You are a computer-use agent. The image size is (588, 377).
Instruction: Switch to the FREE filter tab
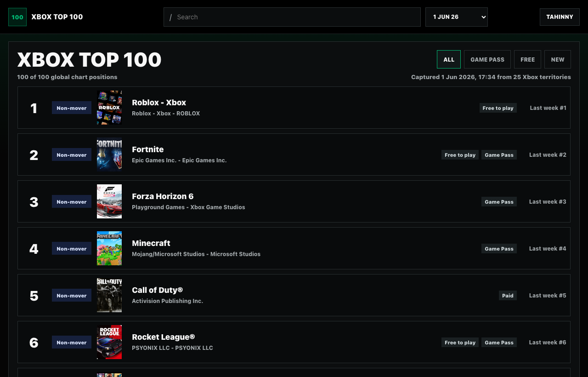527,59
